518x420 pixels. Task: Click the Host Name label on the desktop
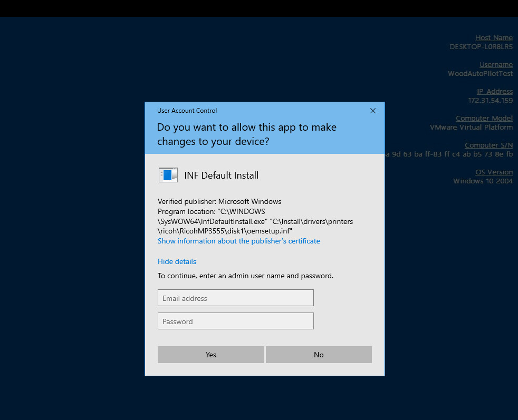[494, 37]
